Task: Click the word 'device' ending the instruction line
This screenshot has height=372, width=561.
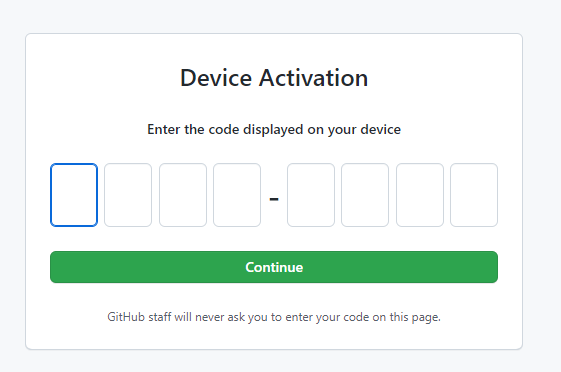Action: click(x=381, y=129)
